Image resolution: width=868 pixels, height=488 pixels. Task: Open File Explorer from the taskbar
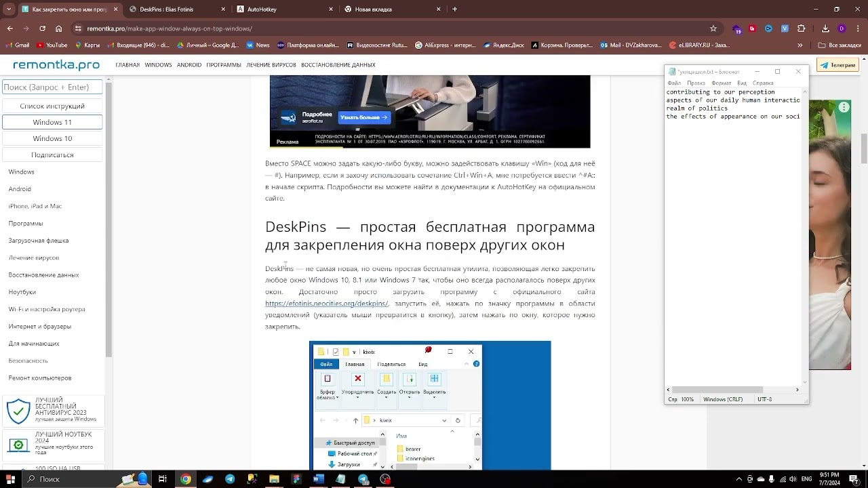pyautogui.click(x=274, y=479)
